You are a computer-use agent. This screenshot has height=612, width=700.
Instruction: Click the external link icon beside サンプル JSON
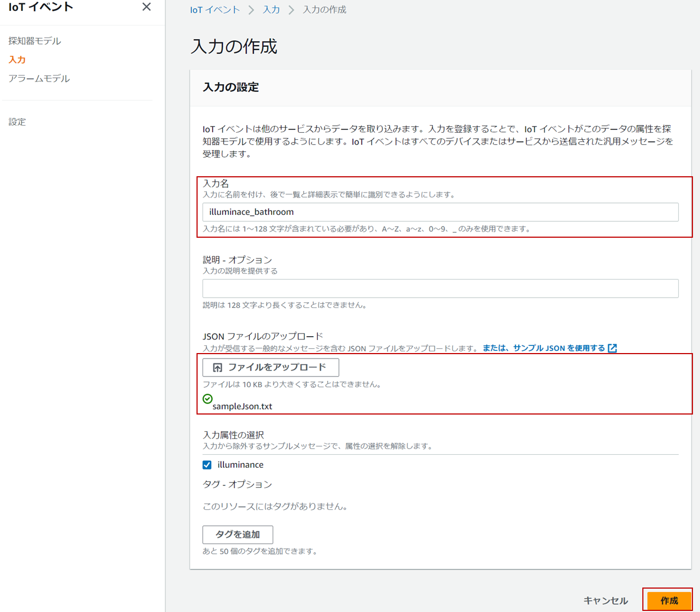pyautogui.click(x=612, y=348)
